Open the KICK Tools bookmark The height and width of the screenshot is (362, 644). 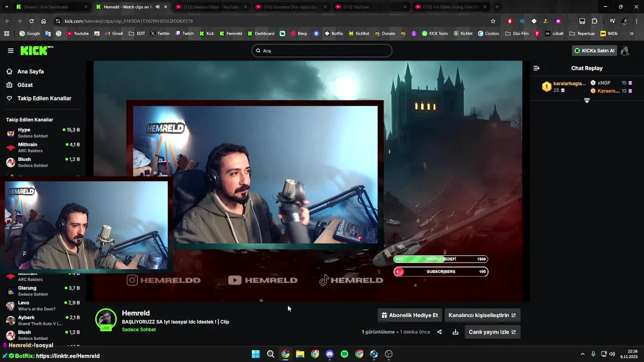(435, 34)
